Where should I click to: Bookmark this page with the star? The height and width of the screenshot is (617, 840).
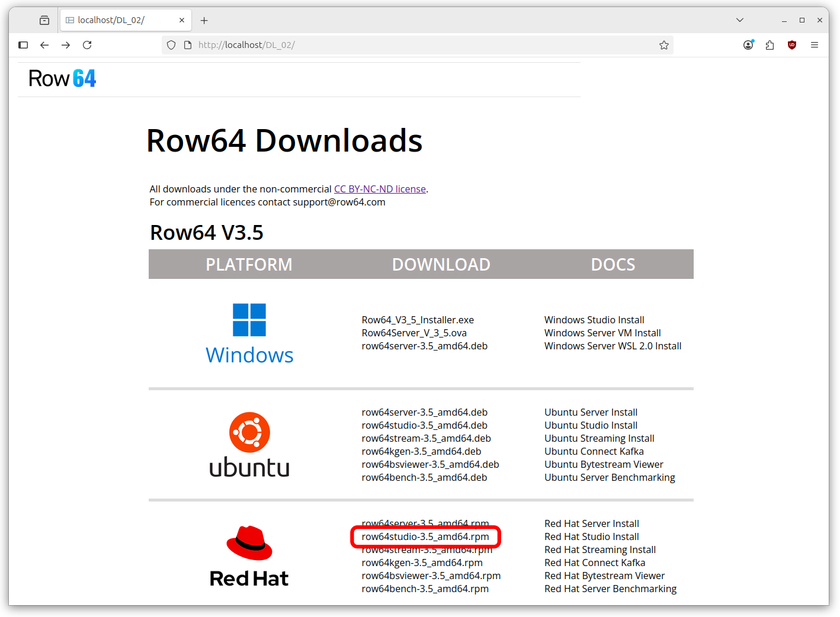664,45
